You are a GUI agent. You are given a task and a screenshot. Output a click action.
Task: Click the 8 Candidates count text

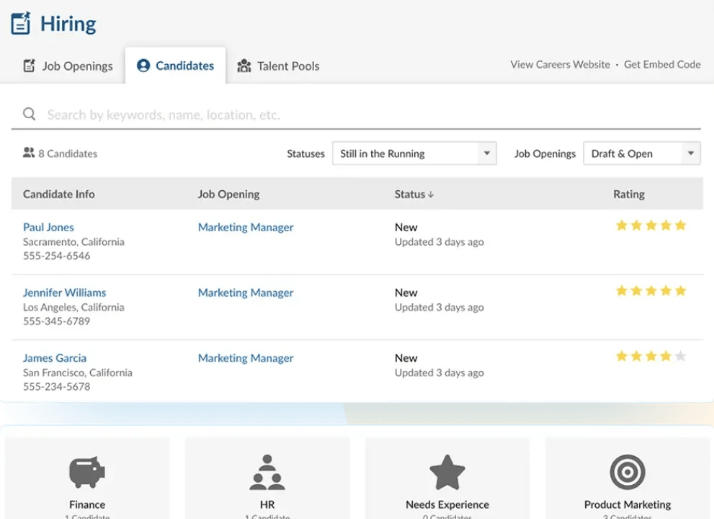point(68,154)
